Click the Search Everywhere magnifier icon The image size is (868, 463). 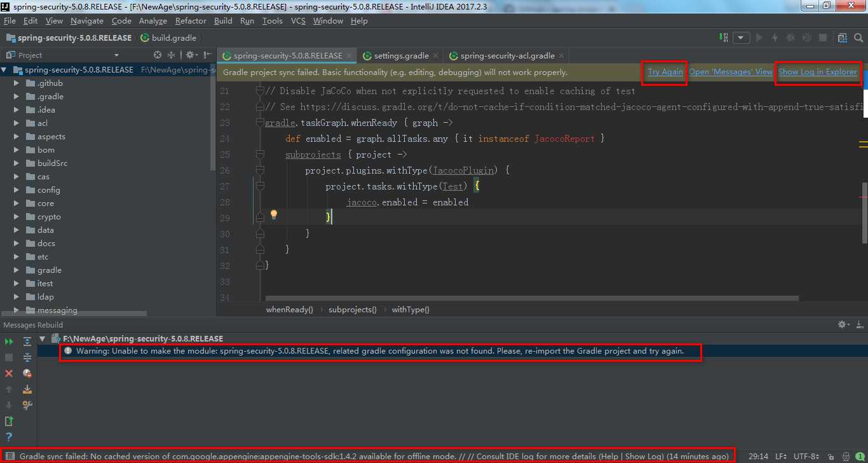click(858, 38)
